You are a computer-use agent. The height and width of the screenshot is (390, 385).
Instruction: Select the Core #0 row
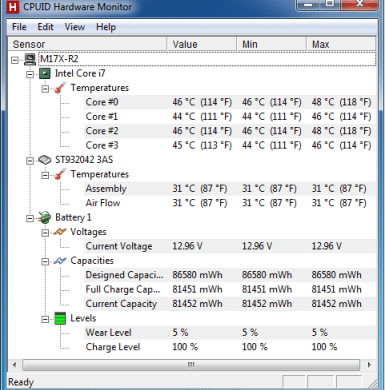click(230, 102)
